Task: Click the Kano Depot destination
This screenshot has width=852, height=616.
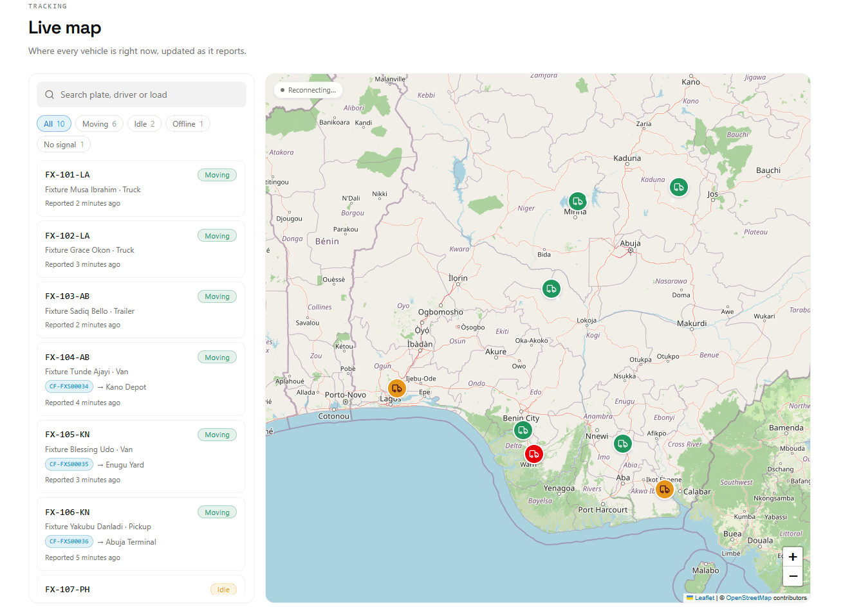Action: 126,387
